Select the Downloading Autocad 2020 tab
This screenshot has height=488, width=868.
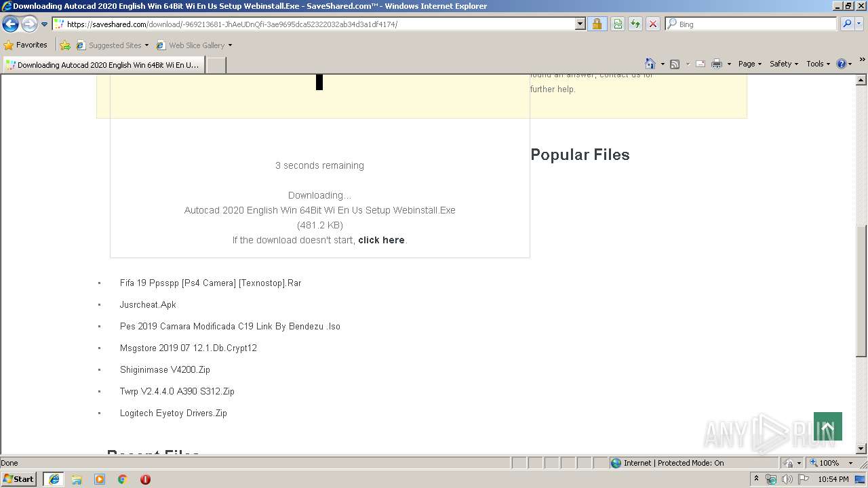pyautogui.click(x=102, y=65)
